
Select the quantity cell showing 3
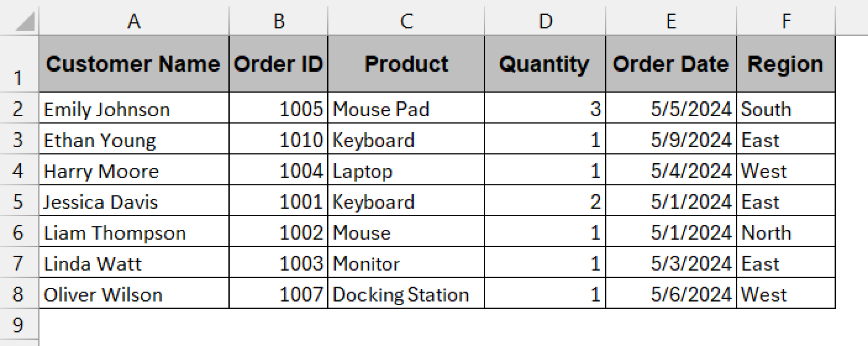(545, 109)
